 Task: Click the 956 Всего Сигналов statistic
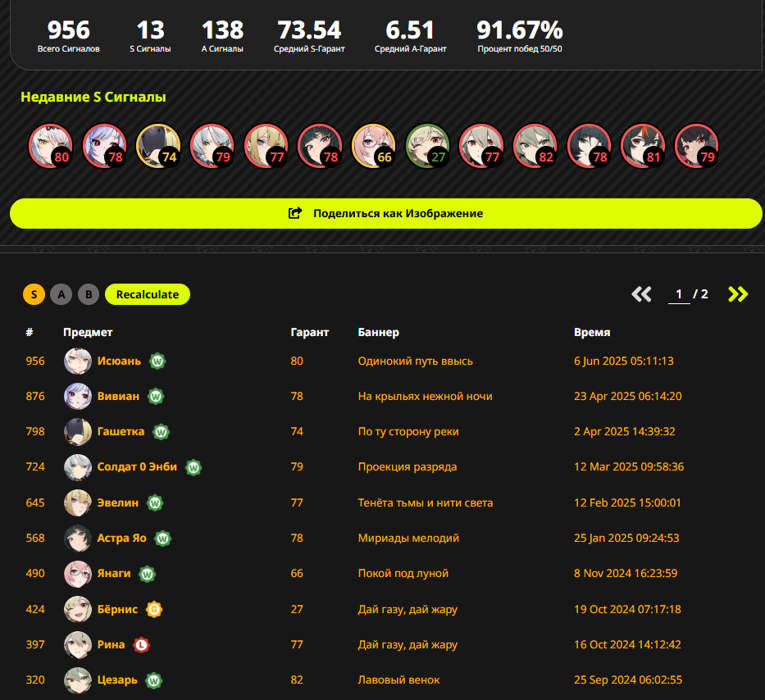point(69,36)
